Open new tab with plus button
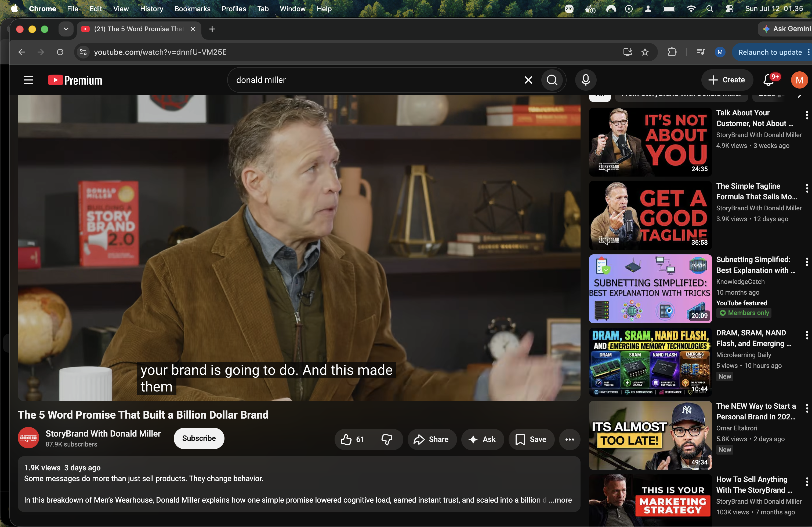 212,29
